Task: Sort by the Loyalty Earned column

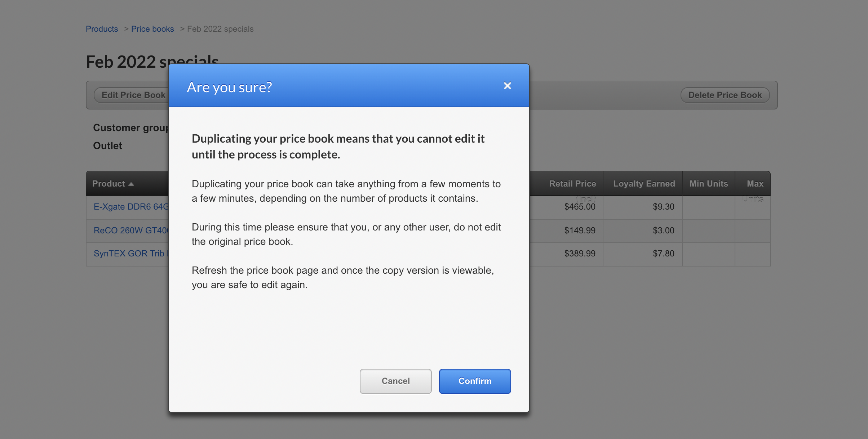Action: coord(644,184)
